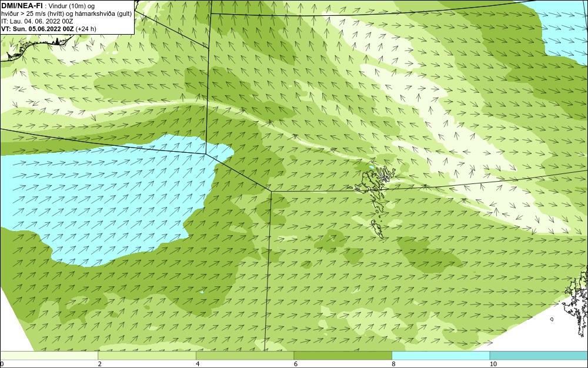This screenshot has width=588, height=368.
Task: Click the 6-8 m/s dark green swatch
Action: pos(343,355)
